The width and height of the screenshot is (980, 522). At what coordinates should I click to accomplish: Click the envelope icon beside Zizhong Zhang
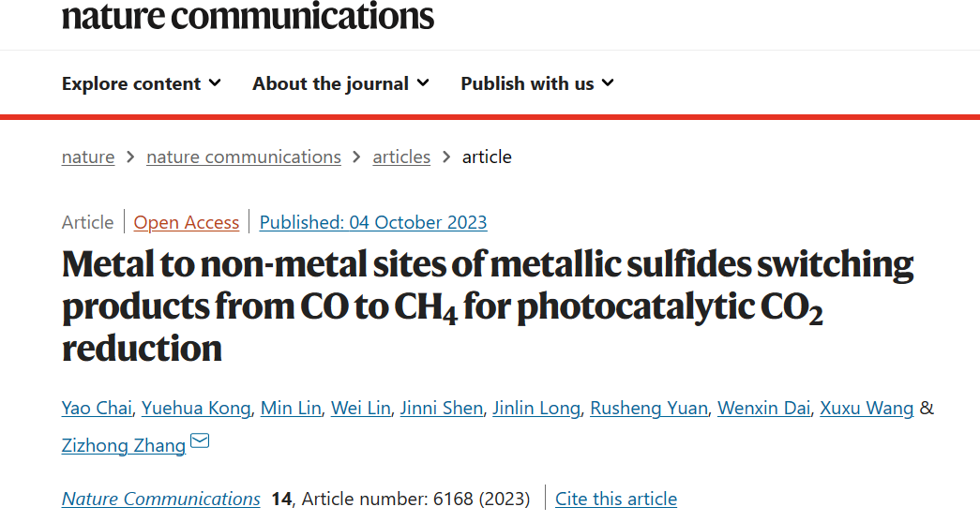tap(200, 440)
